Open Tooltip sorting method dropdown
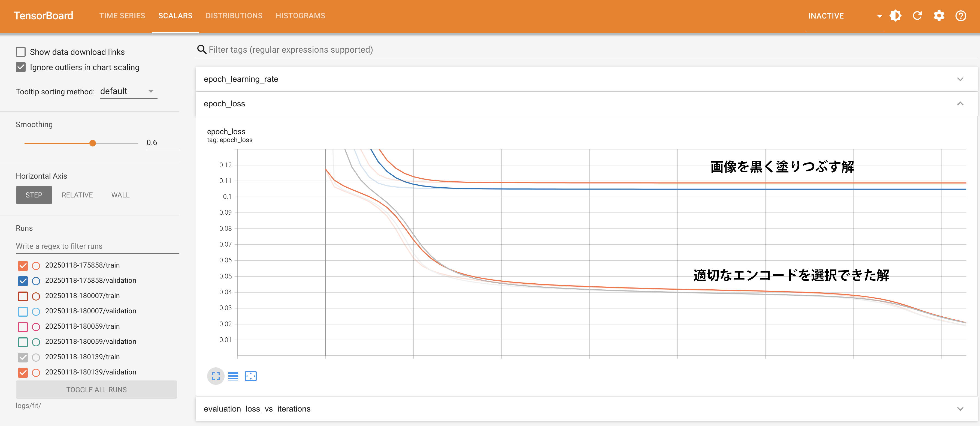980x426 pixels. pyautogui.click(x=128, y=91)
